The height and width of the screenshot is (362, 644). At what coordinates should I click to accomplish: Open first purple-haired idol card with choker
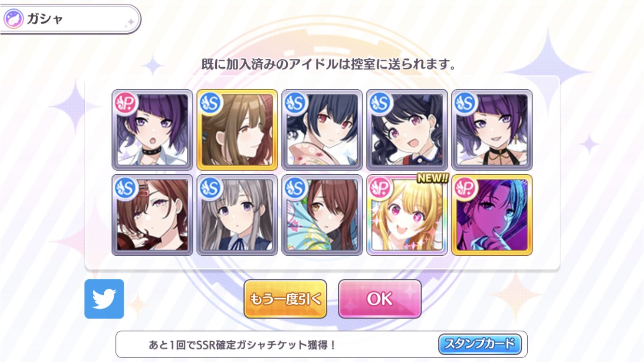pos(152,130)
